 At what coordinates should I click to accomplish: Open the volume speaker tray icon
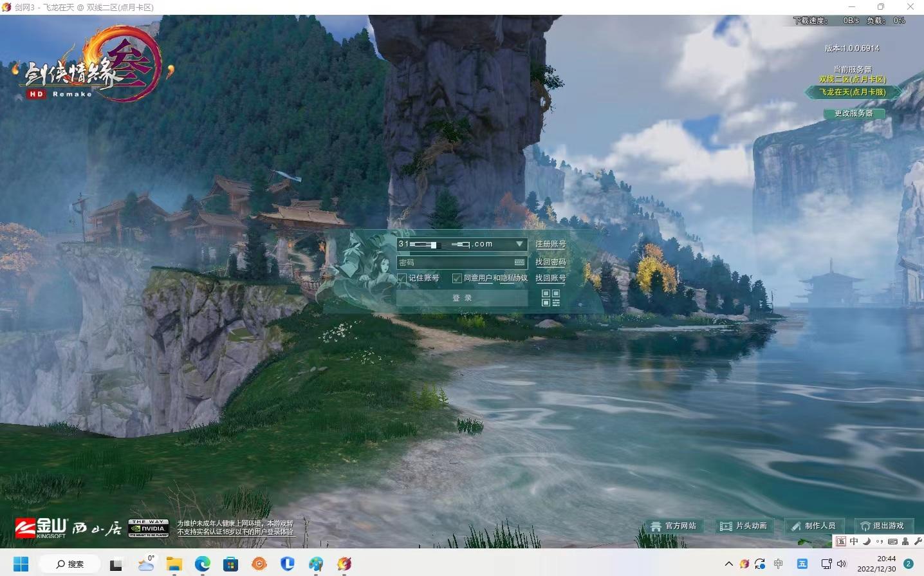click(842, 564)
